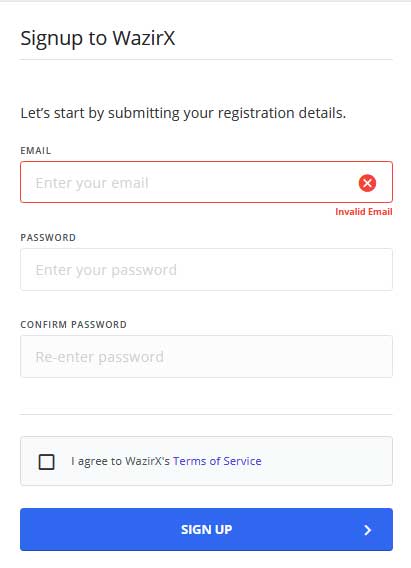
Task: Click the red error X icon in email field
Action: pos(367,183)
